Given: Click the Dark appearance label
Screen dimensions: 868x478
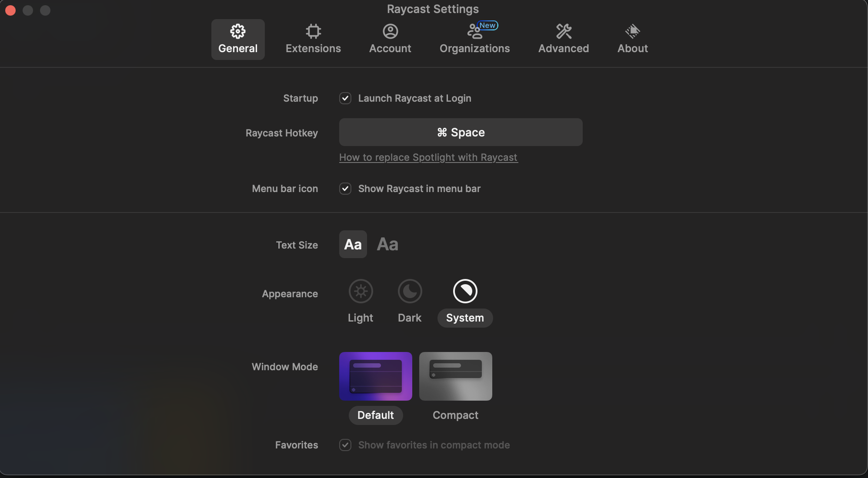Looking at the screenshot, I should [x=410, y=318].
